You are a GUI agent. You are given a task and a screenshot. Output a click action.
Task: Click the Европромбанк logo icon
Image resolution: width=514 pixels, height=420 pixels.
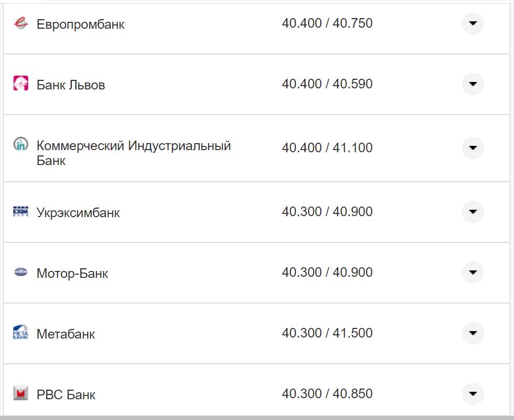pyautogui.click(x=20, y=23)
